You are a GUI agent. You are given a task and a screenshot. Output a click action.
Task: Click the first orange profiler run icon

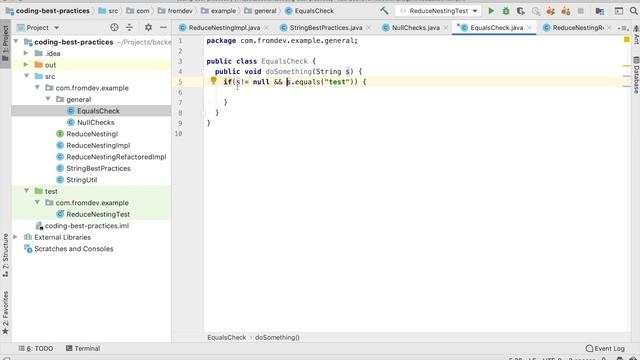551,11
